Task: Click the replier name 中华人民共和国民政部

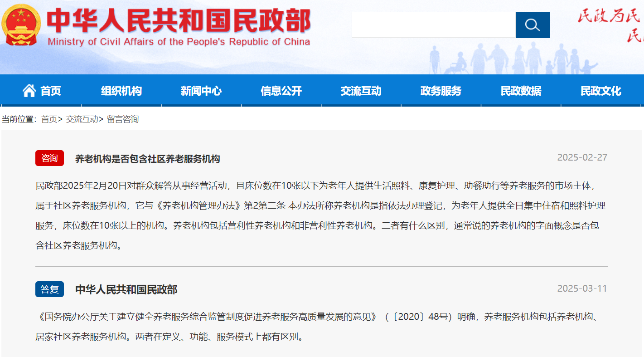Action: 126,289
